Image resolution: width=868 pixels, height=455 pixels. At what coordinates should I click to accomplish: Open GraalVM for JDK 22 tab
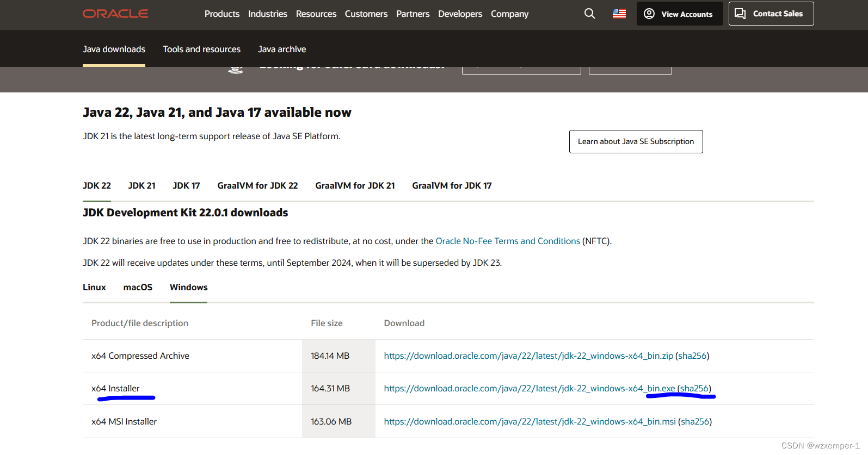[x=258, y=185]
